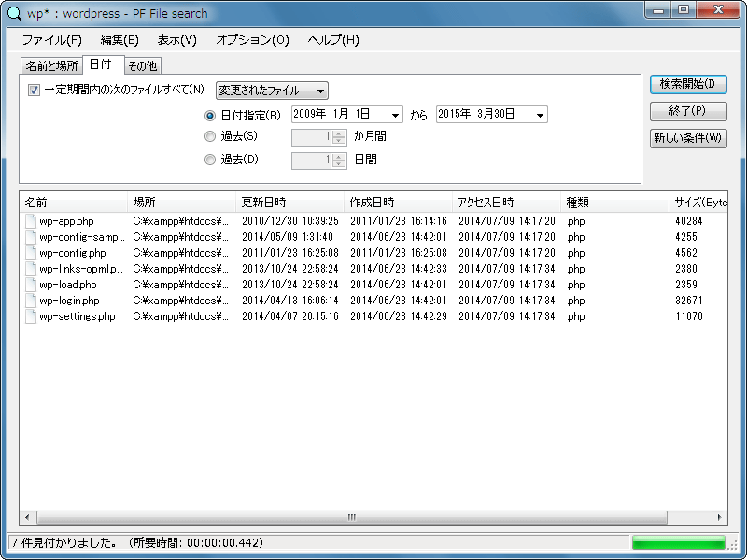The height and width of the screenshot is (560, 747).
Task: Click the months count input field
Action: pyautogui.click(x=312, y=137)
